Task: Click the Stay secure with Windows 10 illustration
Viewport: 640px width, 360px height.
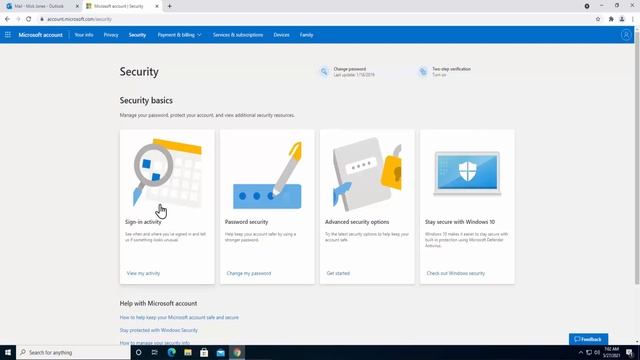Action: pyautogui.click(x=467, y=173)
